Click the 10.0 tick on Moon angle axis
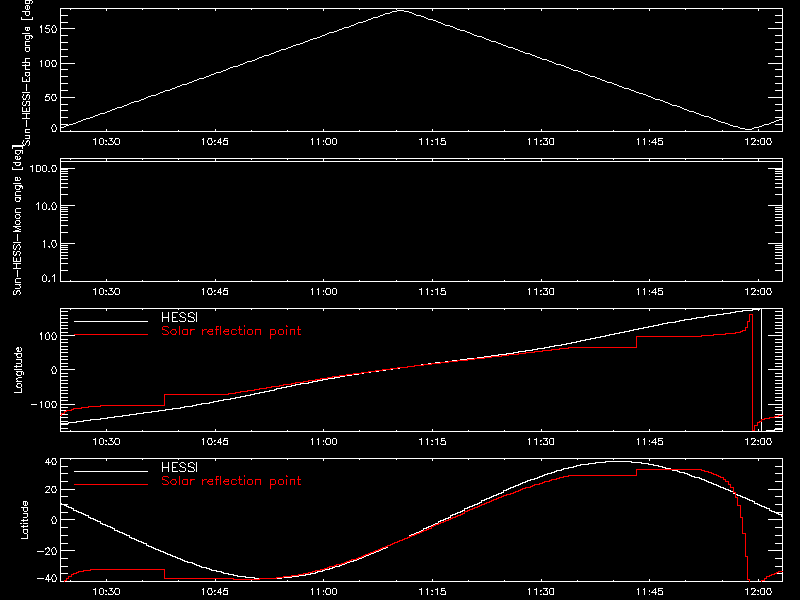The height and width of the screenshot is (600, 800). [46, 206]
